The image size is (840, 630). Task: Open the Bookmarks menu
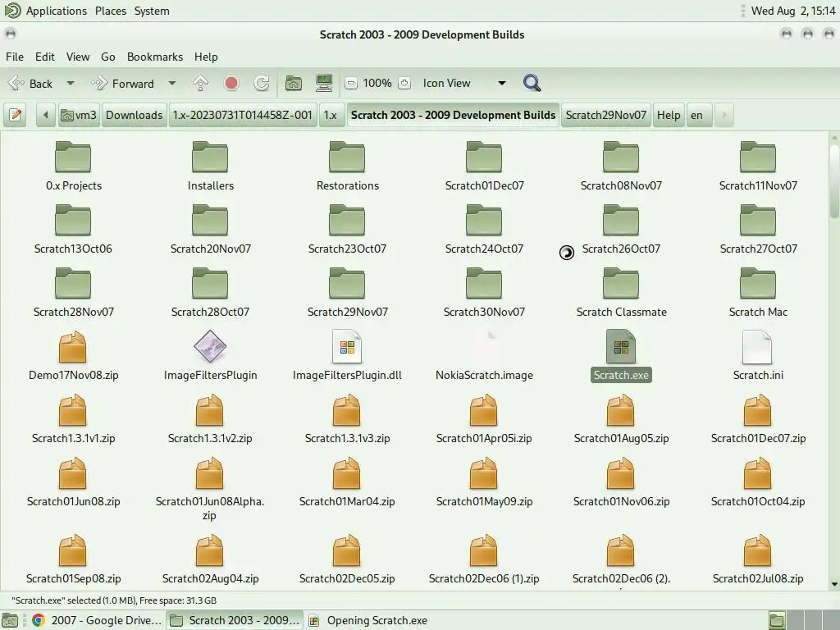pos(155,57)
